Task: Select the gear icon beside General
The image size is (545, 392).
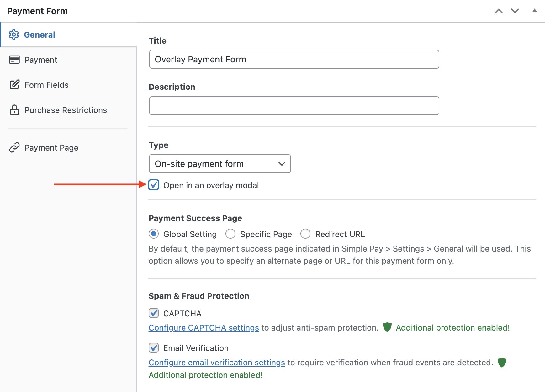Action: (14, 34)
